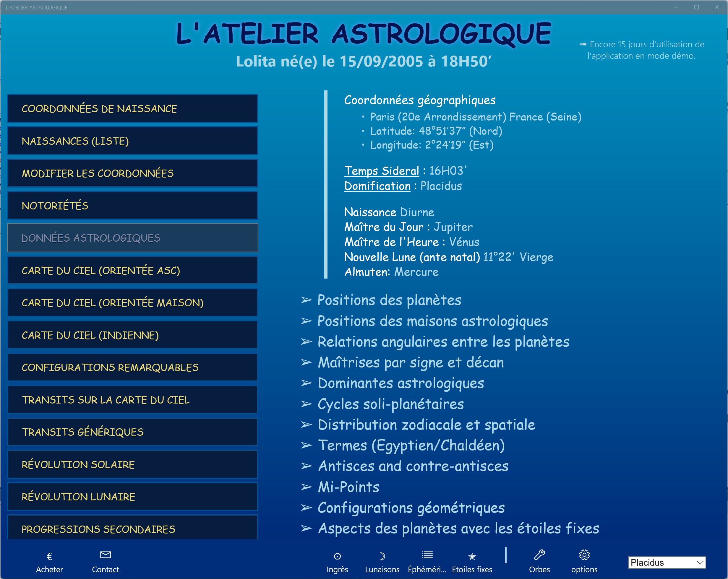Click the Domification link
The width and height of the screenshot is (728, 579).
[x=377, y=186]
